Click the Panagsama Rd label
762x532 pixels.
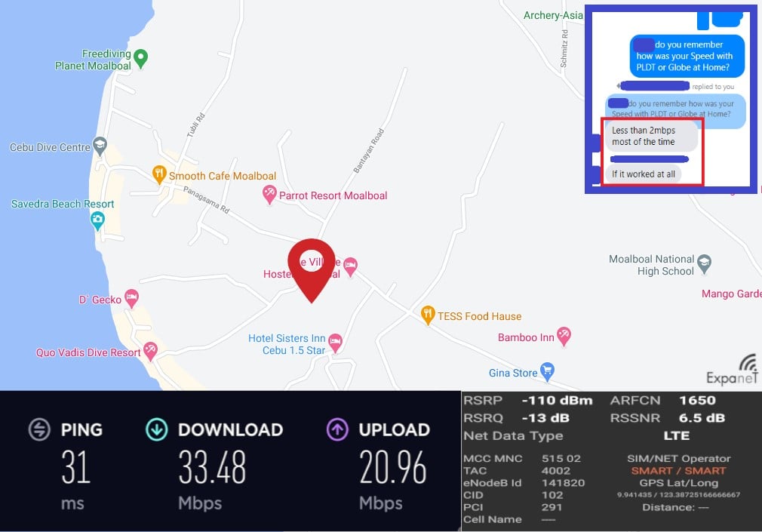206,199
